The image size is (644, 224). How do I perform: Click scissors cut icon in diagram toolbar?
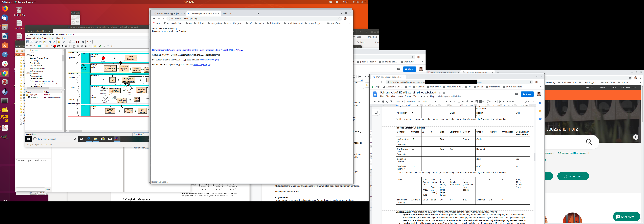coord(37,42)
